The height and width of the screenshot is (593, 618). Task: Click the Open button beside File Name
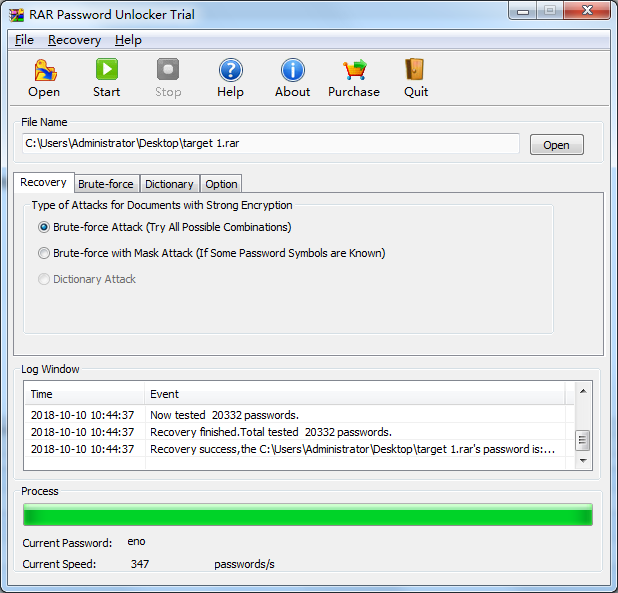[x=557, y=145]
